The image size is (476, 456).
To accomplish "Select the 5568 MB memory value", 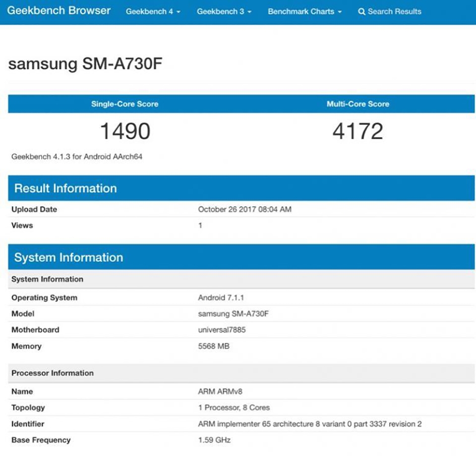I will tap(214, 346).
